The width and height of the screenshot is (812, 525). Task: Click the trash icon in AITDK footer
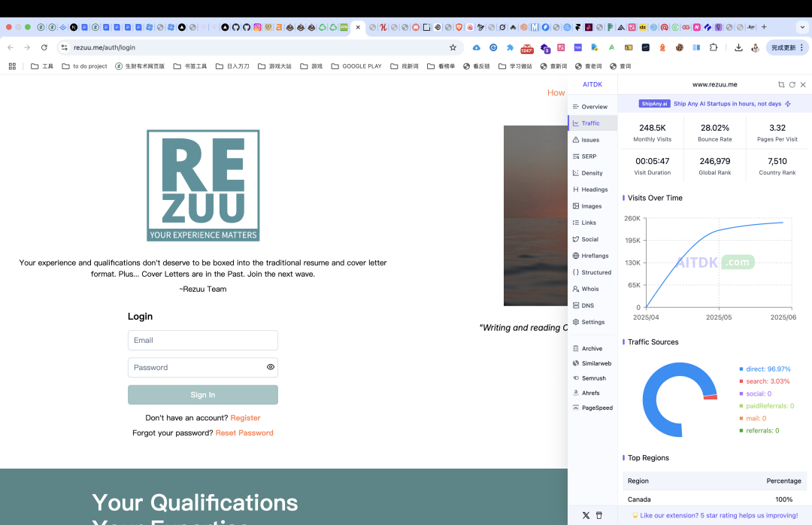pos(599,516)
